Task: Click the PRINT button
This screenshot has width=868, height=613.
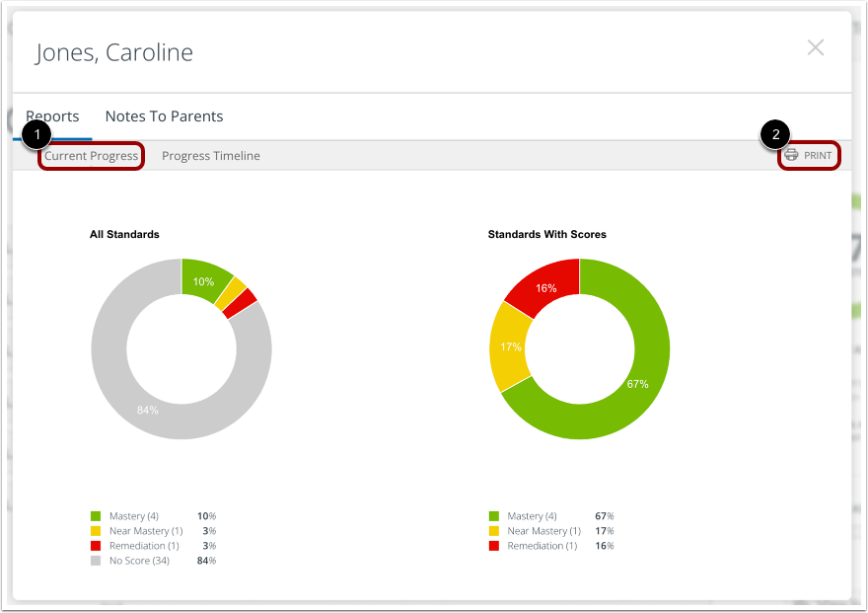Action: click(x=809, y=155)
